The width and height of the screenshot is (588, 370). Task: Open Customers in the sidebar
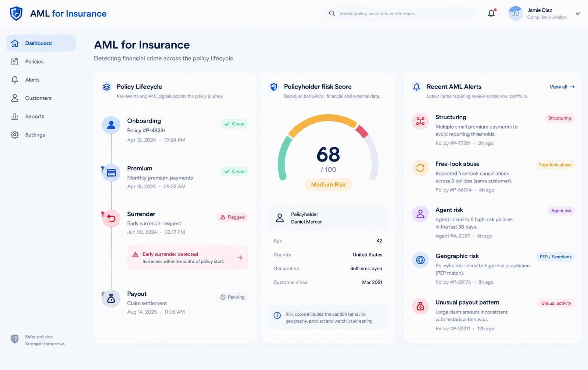(41, 98)
